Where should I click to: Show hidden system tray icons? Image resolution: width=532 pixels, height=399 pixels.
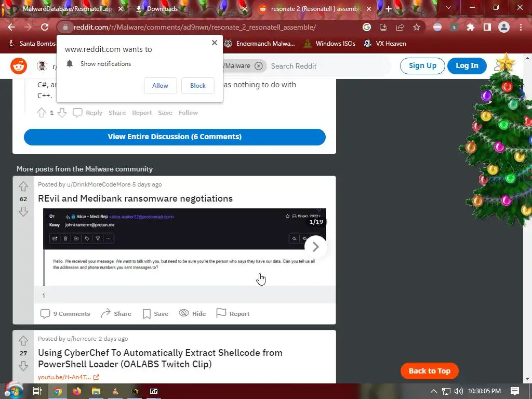tap(434, 391)
